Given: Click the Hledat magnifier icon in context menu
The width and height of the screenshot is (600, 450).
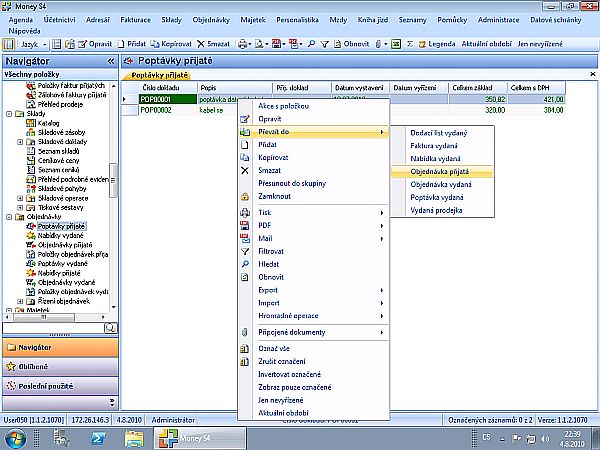Looking at the screenshot, I should 245,264.
